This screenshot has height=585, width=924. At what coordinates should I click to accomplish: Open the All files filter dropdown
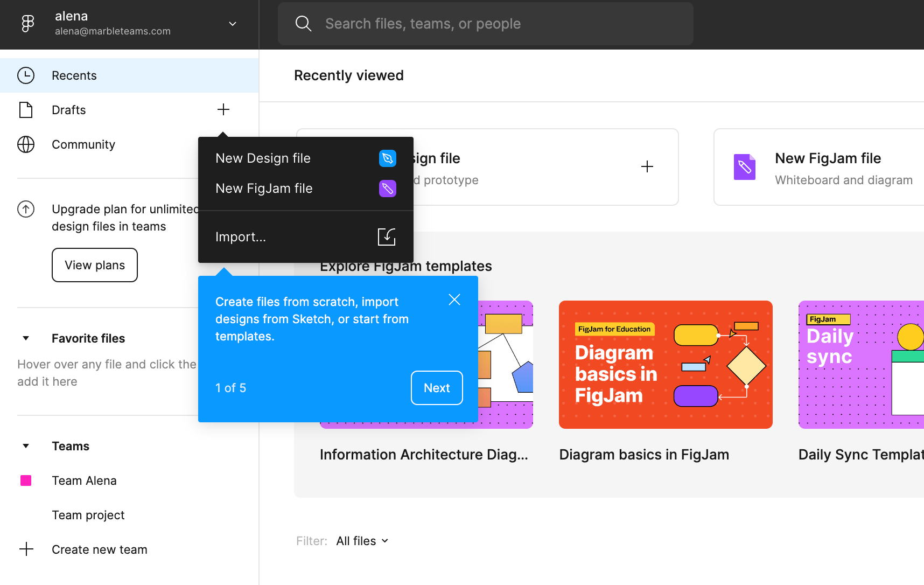point(362,540)
